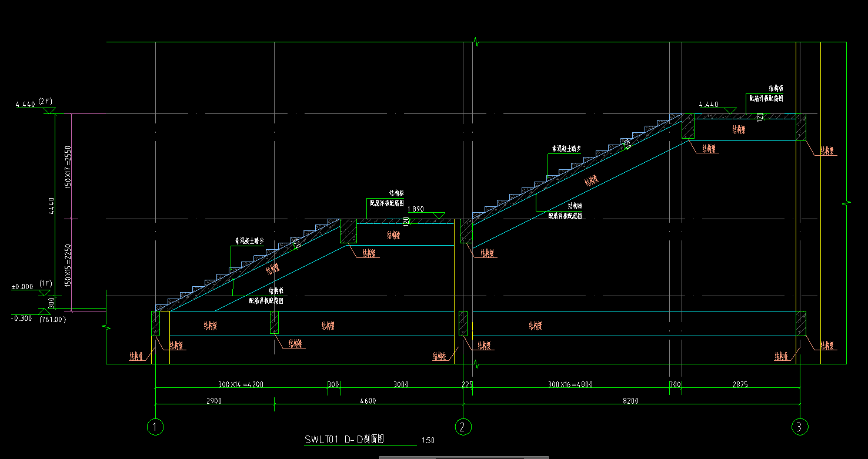The image size is (868, 459).
Task: Select the '结构板' note above the 1.890 landing
Action: click(x=396, y=192)
